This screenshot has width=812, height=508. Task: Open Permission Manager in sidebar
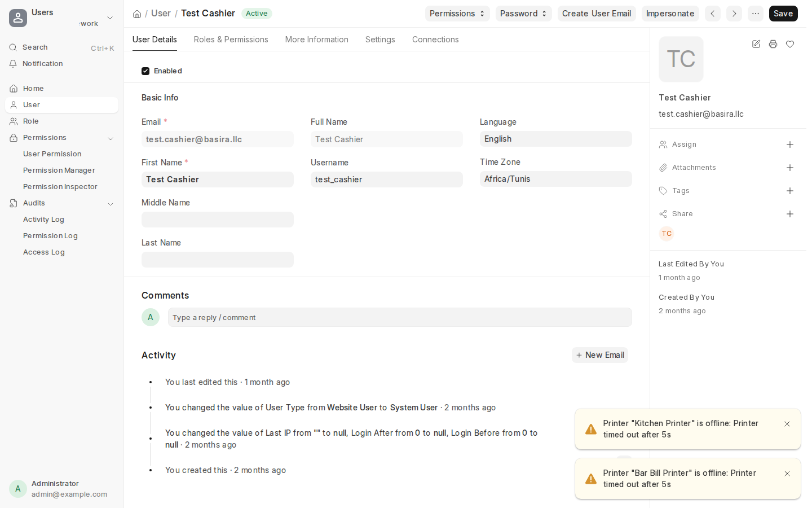[x=59, y=170]
